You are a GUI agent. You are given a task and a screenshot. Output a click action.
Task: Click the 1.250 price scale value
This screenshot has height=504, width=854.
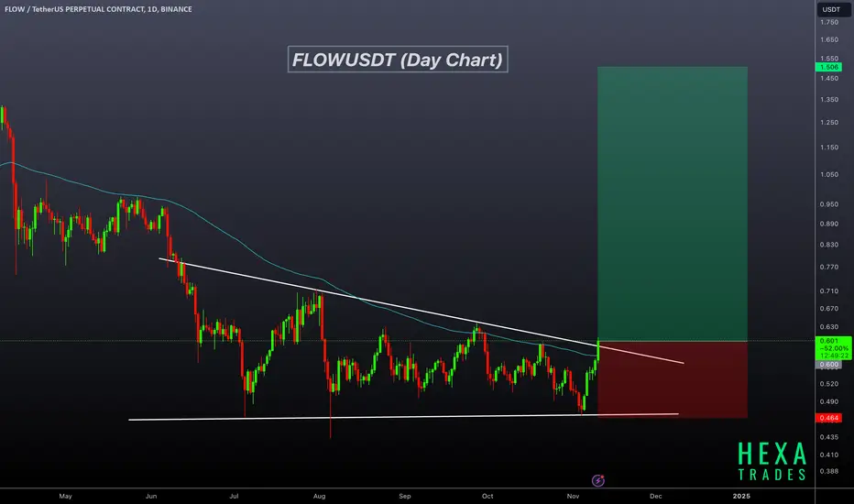coord(829,123)
